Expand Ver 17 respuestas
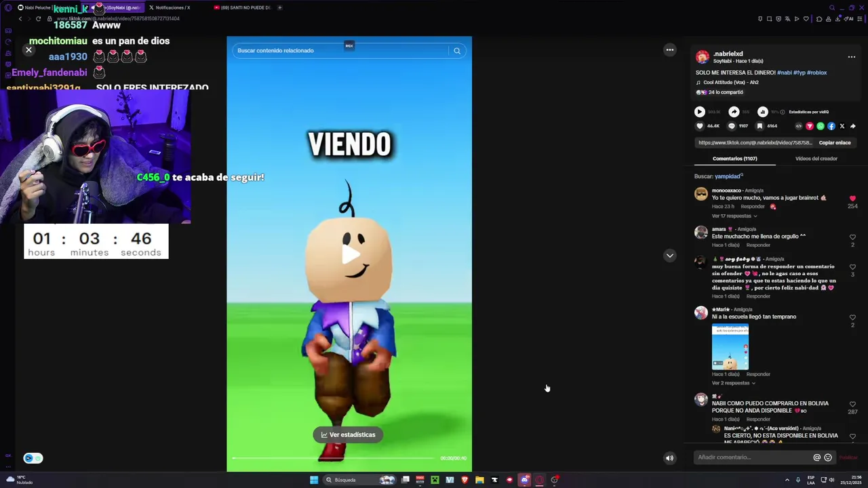This screenshot has width=868, height=488. pyautogui.click(x=734, y=216)
